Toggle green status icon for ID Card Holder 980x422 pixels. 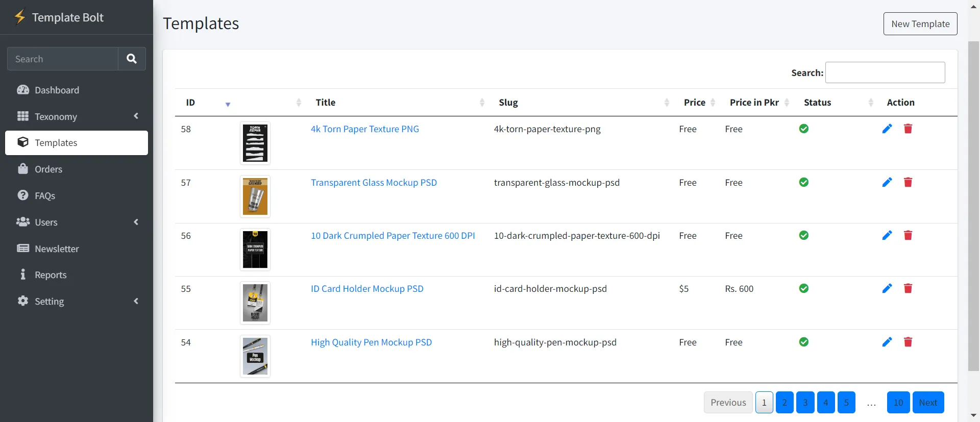point(803,288)
